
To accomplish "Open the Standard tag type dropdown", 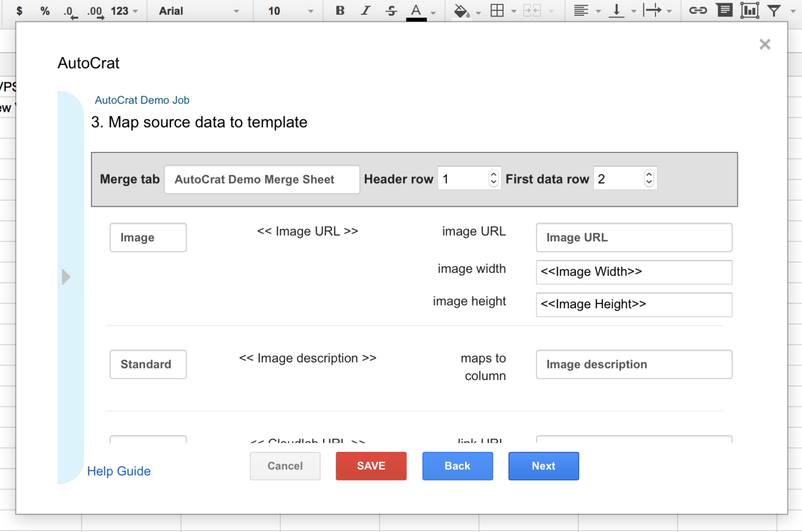I will [x=148, y=364].
